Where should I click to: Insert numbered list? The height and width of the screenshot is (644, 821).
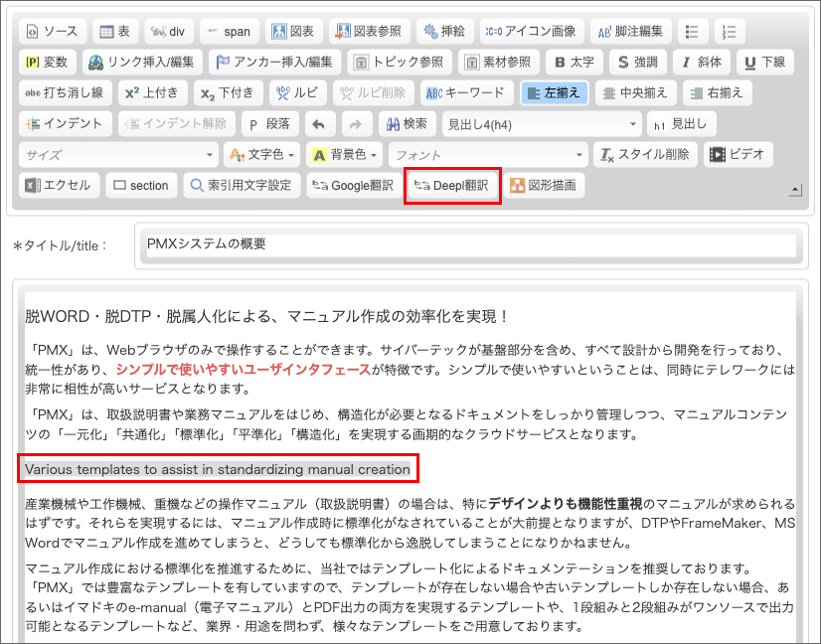click(730, 32)
